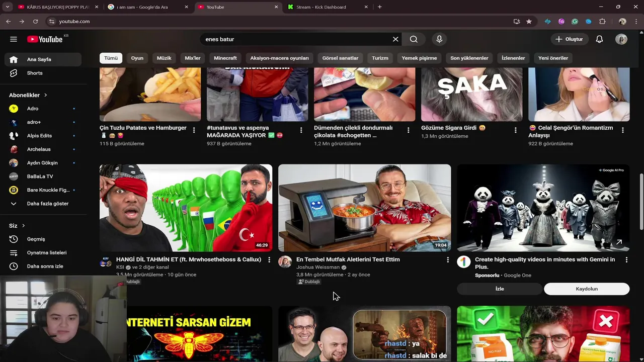Open the ŞAKA short thumbnail
The height and width of the screenshot is (362, 644).
pyautogui.click(x=471, y=94)
